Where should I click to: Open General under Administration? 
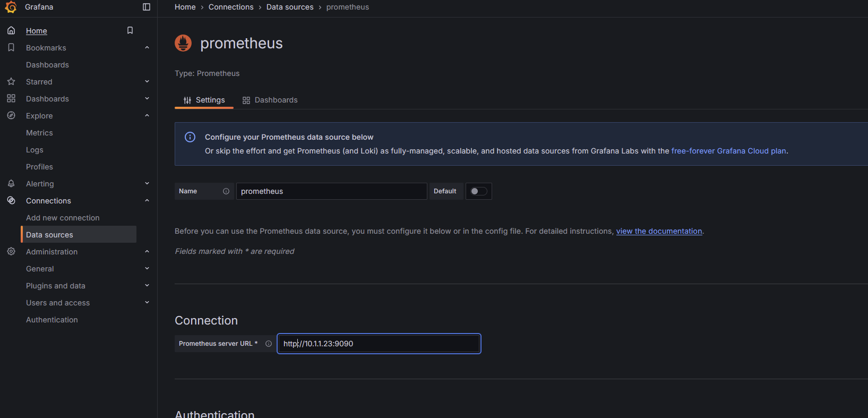(x=40, y=269)
